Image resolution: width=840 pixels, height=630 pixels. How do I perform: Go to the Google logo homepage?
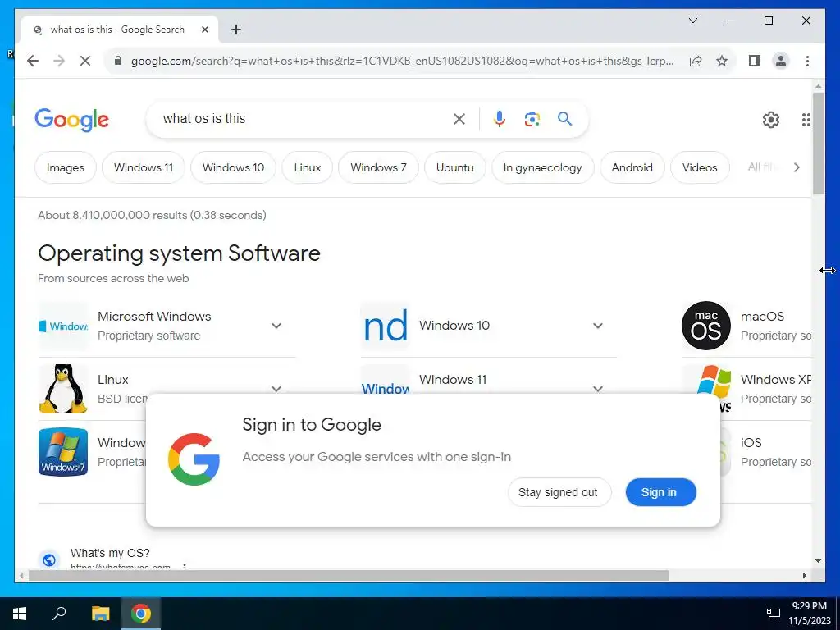coord(72,120)
